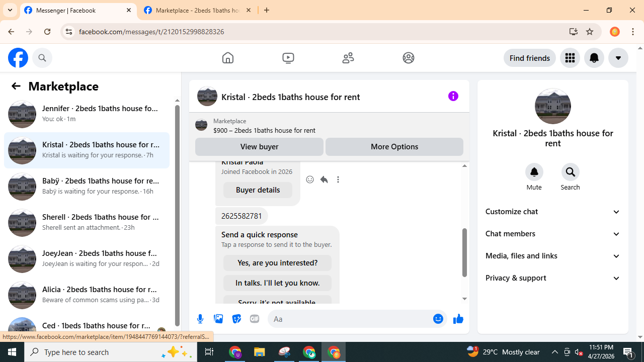
Task: Open Task View on taskbar
Action: click(x=209, y=352)
